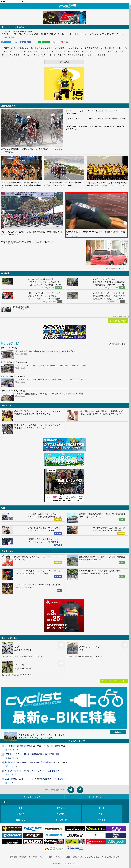Open the PINARELLO sponsor logo

pos(75,829)
